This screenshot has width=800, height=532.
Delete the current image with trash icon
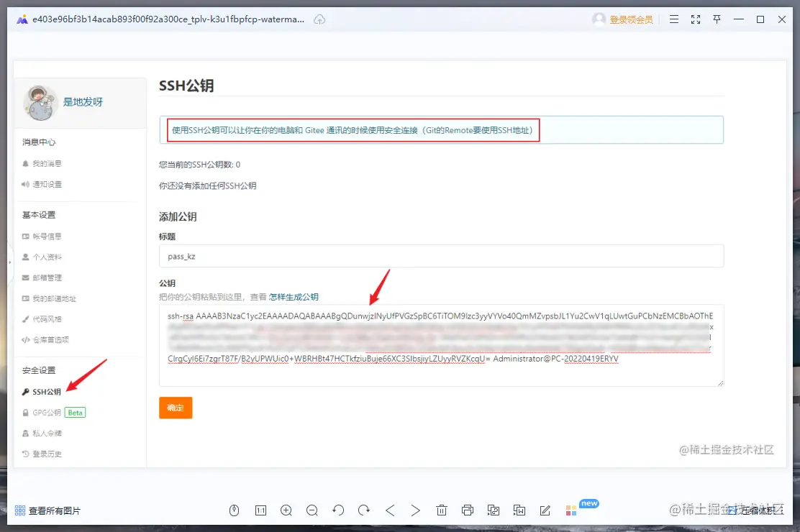coord(442,510)
